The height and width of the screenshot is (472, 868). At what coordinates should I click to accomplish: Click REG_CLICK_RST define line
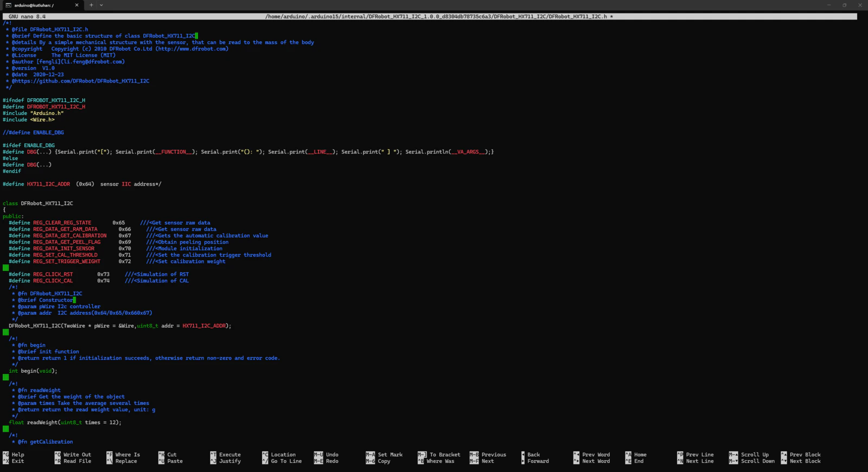click(99, 274)
